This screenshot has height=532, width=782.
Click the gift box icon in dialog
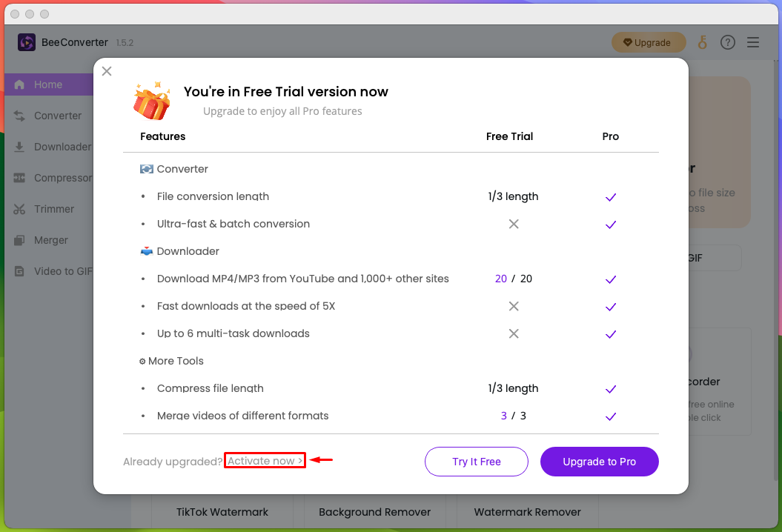point(152,101)
